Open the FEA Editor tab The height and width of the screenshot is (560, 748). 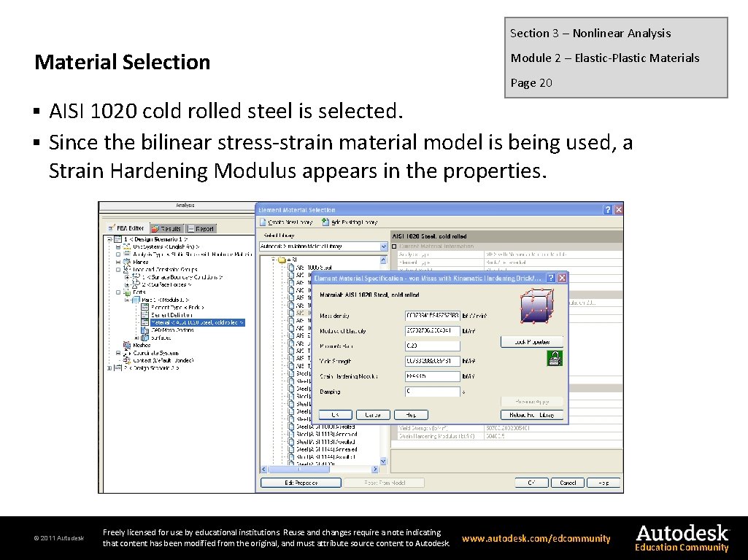[126, 228]
